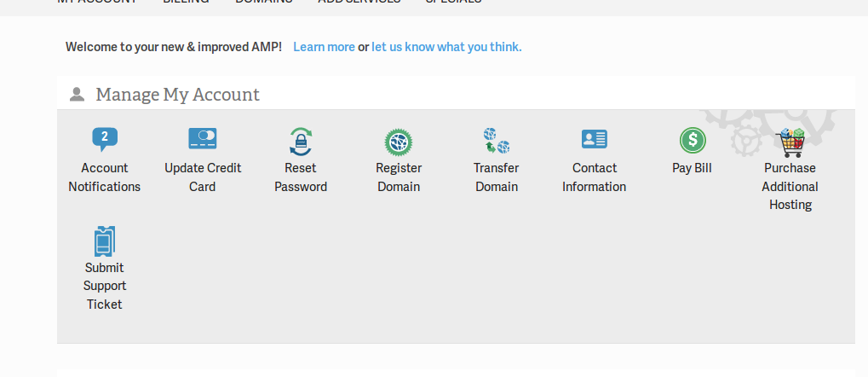Open the Specials menu in the top navigation
Image resolution: width=868 pixels, height=377 pixels.
(x=453, y=3)
